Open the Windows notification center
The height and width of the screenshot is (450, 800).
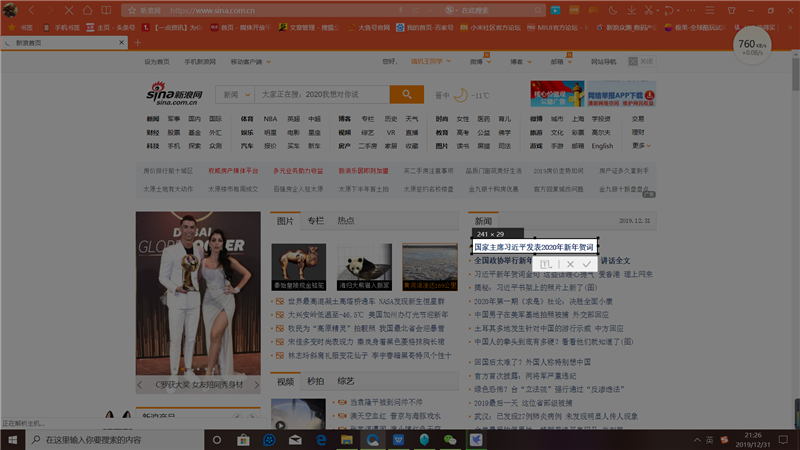click(783, 440)
